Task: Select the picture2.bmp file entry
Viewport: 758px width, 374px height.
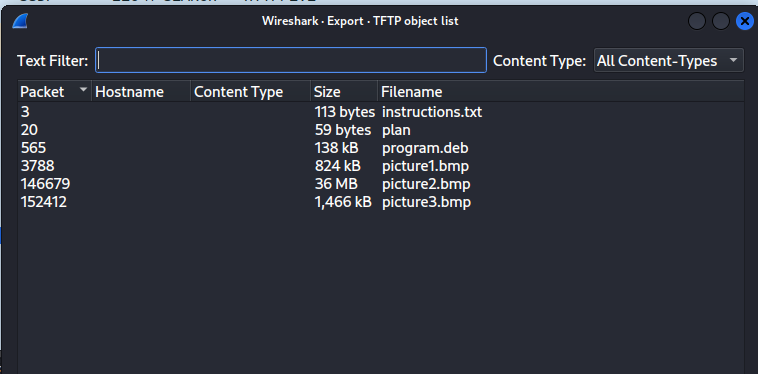Action: tap(426, 184)
